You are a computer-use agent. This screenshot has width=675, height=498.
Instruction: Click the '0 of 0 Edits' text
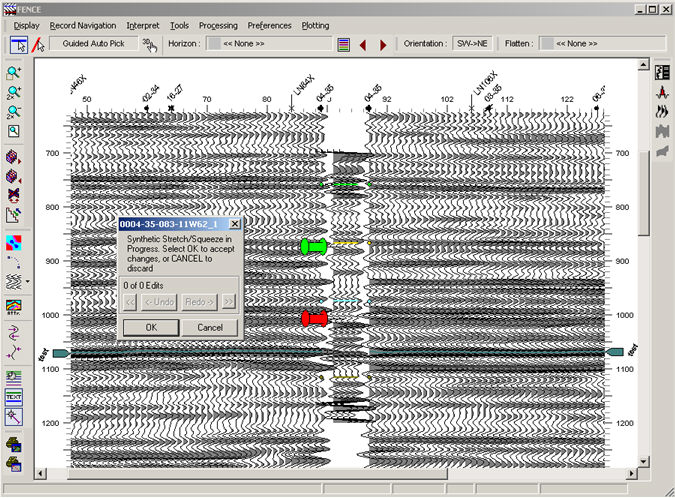143,286
